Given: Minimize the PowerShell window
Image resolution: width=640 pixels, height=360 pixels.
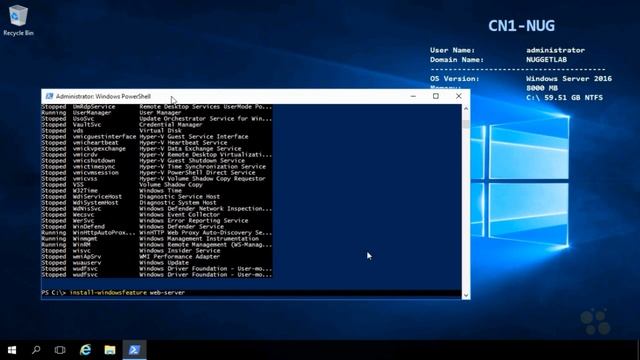Looking at the screenshot, I should pos(413,96).
